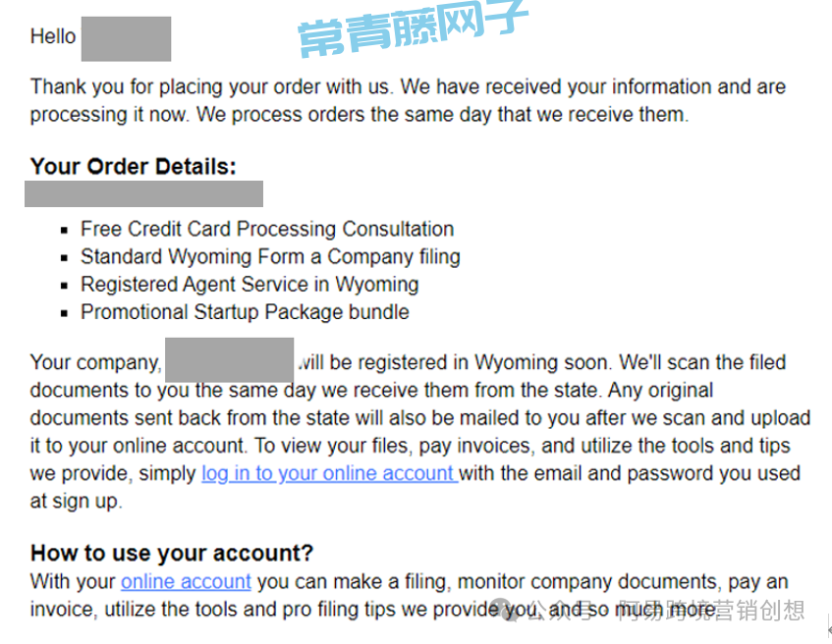Viewport: 832px width, 644px height.
Task: Click the blue Chinese watermark at top
Action: tap(413, 29)
